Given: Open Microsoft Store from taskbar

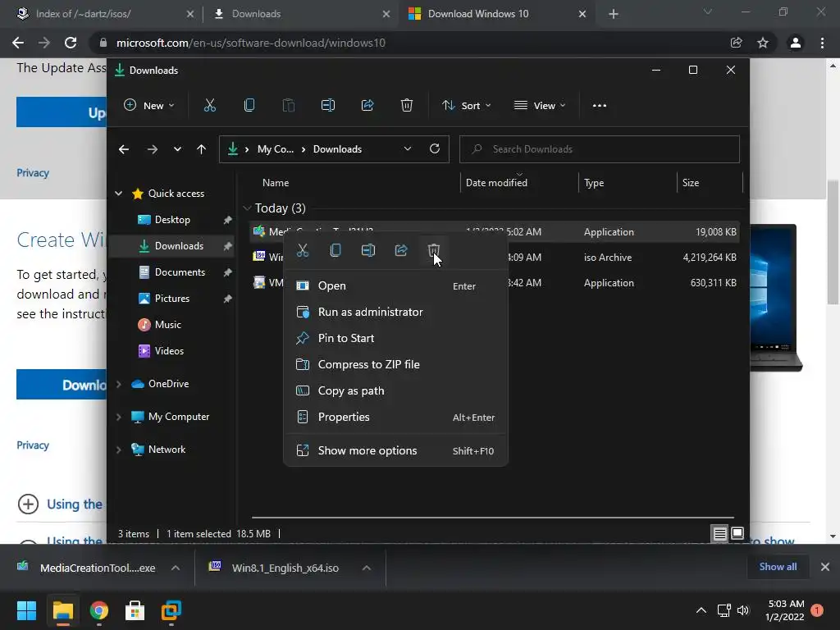Looking at the screenshot, I should coord(135,610).
